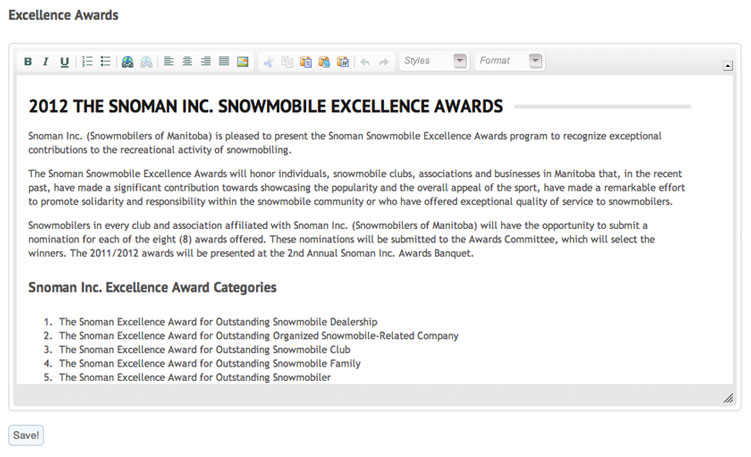Click paragraph beginning 'Snoman Inc. (Snowmobilers of Manitoba) is pleased'

pos(345,143)
